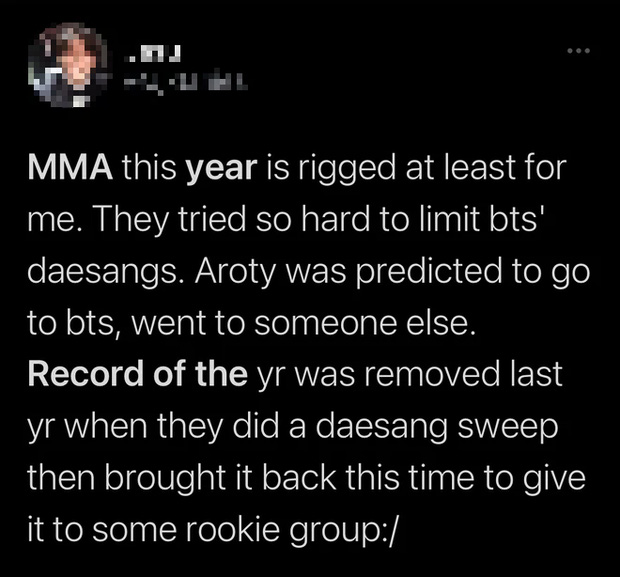Viewport: 620px width, 577px height.
Task: Click the phrase someone else.
Action: tap(364, 323)
